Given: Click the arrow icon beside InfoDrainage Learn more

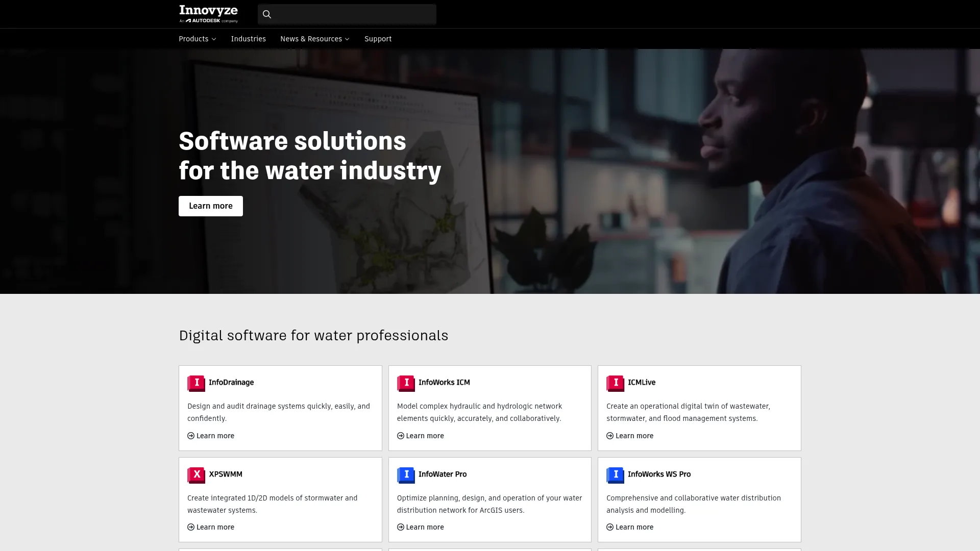Looking at the screenshot, I should 191,436.
